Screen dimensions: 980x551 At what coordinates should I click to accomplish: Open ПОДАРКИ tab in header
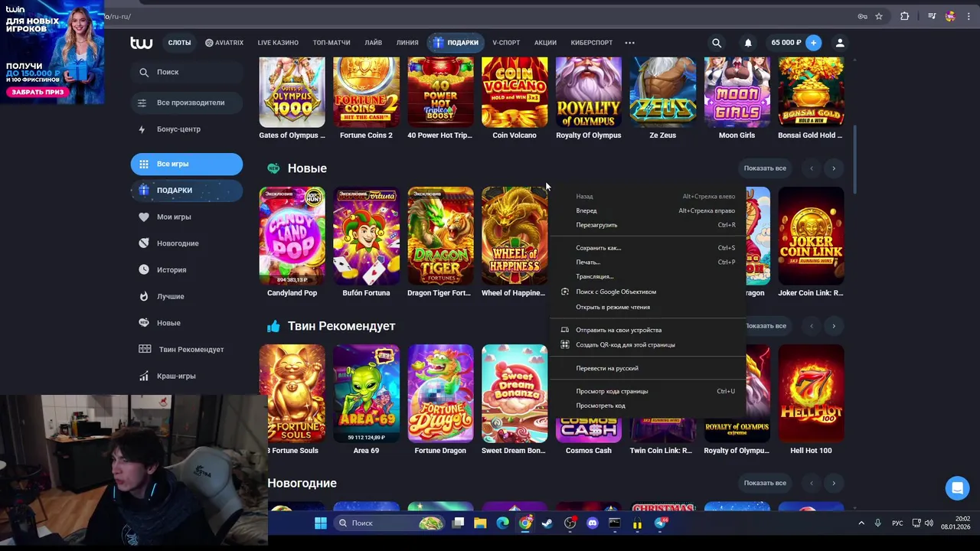(x=456, y=43)
